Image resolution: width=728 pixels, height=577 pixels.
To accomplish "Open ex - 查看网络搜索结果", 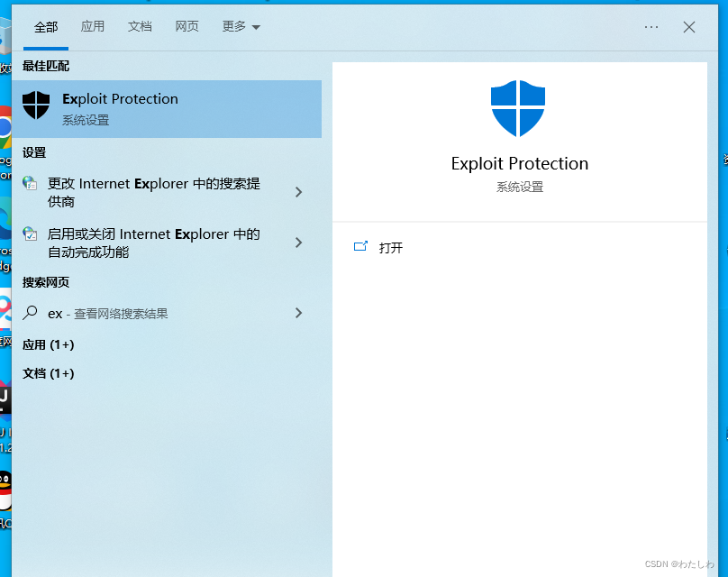I will [108, 314].
